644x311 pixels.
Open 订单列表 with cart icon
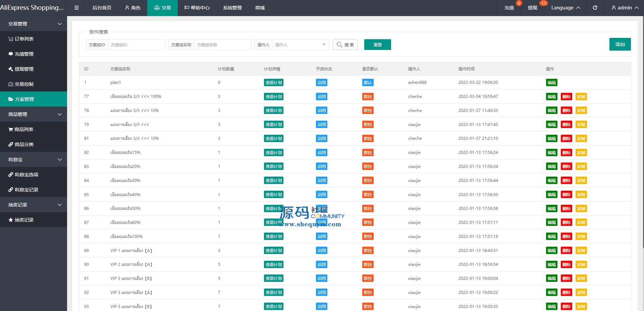coord(34,39)
